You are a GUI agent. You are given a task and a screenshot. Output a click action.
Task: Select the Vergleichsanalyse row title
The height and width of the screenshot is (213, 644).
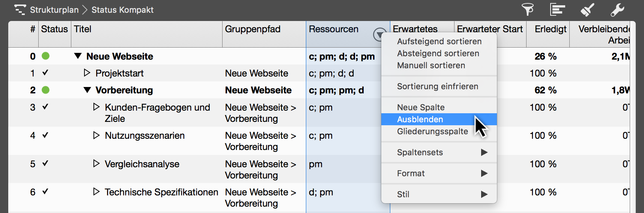point(142,164)
